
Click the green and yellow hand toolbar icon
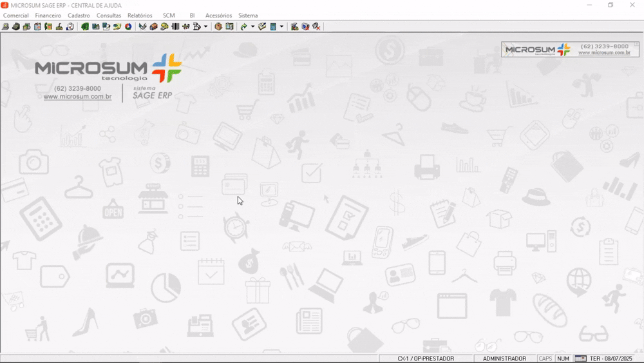(117, 26)
